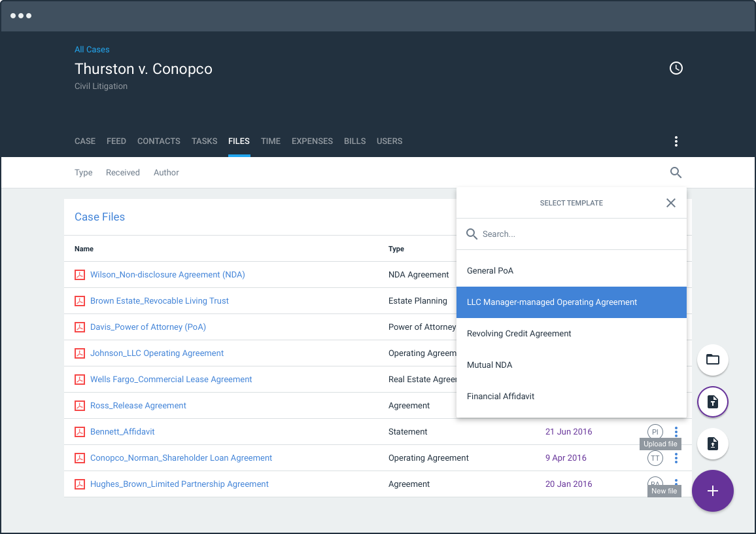Switch to the EXPENSES tab
Screen dimensions: 756x534
tap(312, 141)
